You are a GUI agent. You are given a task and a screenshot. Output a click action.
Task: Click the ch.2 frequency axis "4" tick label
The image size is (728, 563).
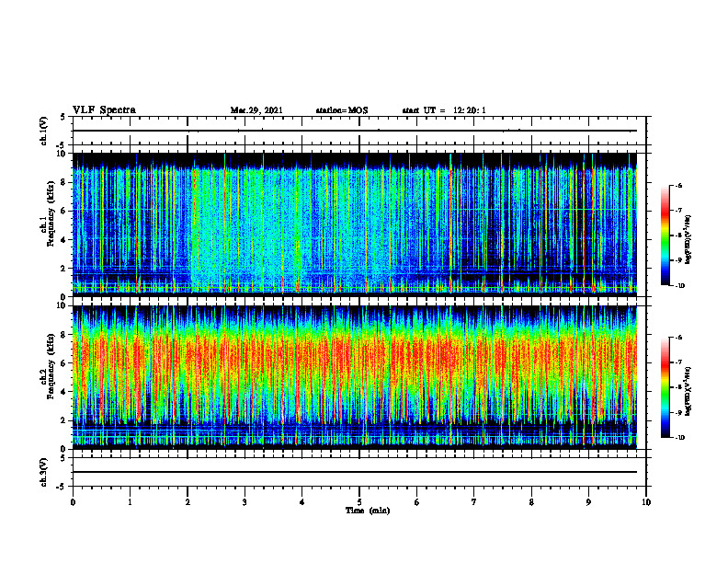coord(64,392)
